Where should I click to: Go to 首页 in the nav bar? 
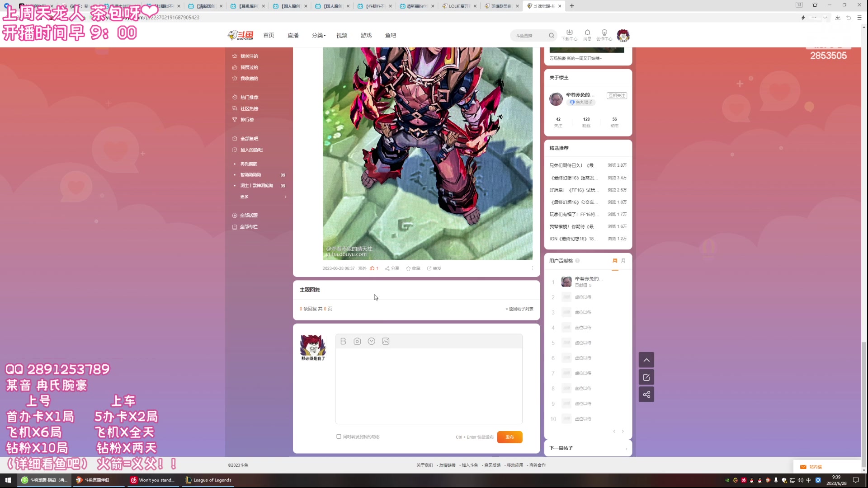[269, 35]
